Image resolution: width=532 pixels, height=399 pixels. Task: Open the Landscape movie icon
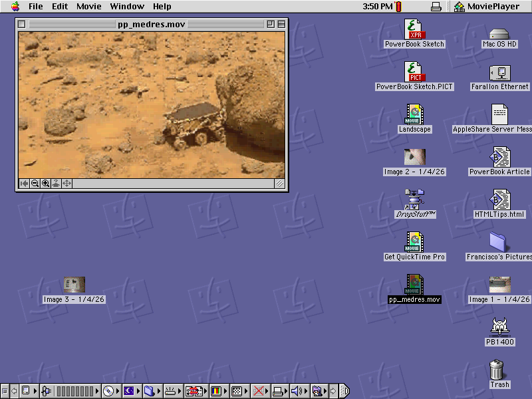[414, 114]
